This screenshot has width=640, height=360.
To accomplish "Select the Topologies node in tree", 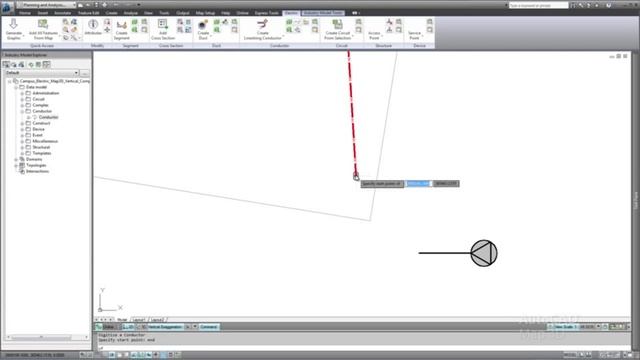I will tap(36, 165).
